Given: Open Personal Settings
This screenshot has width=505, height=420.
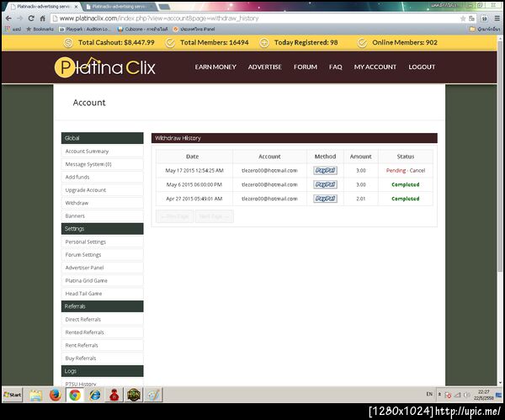Looking at the screenshot, I should click(x=102, y=242).
